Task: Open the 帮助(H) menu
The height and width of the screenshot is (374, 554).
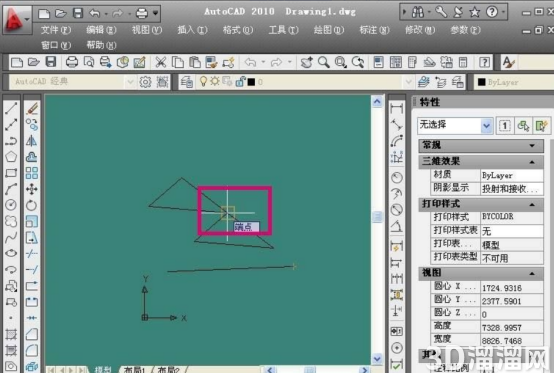Action: tap(101, 45)
